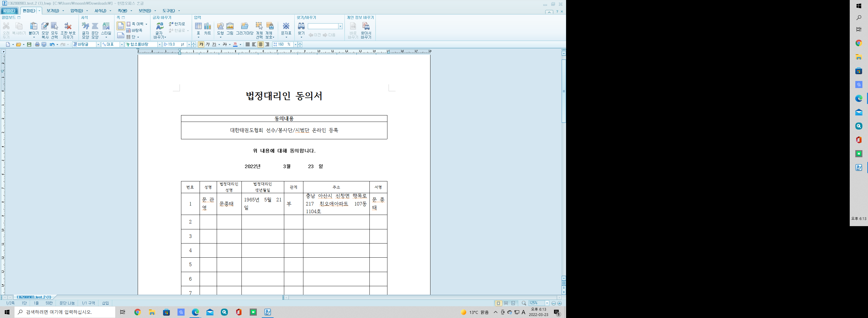868x318 pixels.
Task: Click the New Document icon
Action: click(8, 44)
